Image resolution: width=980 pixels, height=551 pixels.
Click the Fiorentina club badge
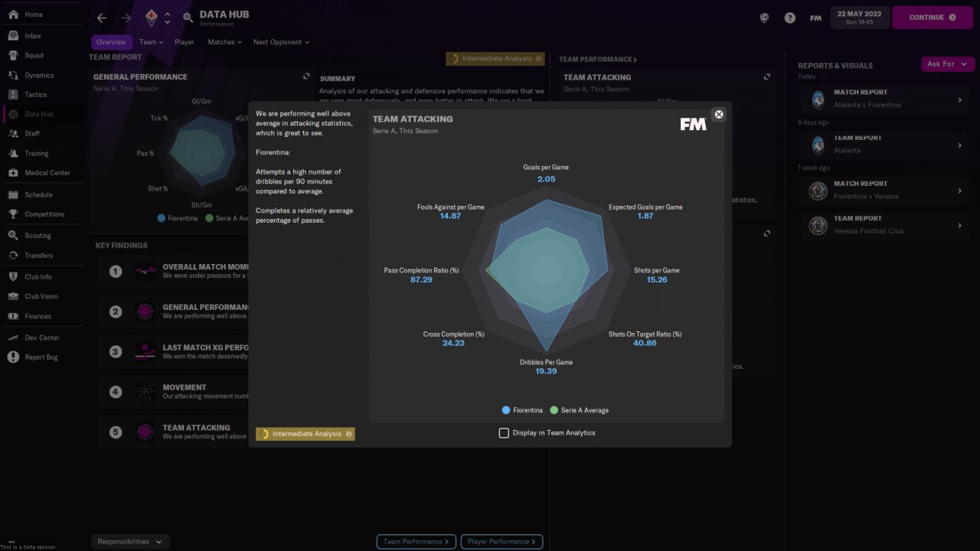[x=152, y=17]
